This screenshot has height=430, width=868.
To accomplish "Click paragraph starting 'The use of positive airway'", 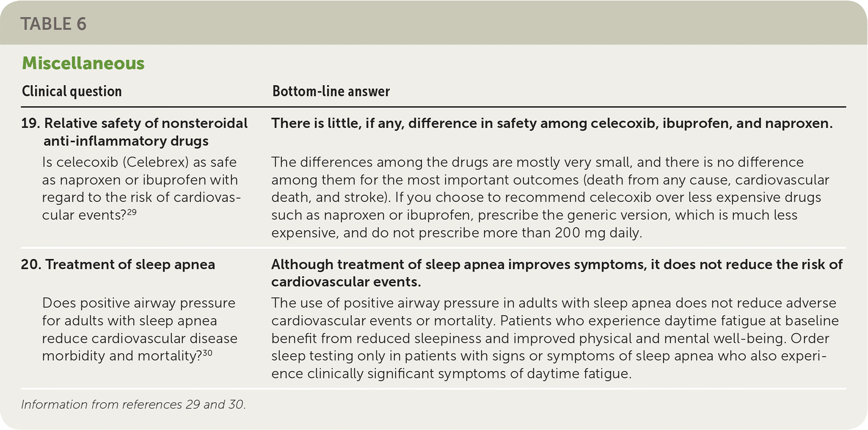I will point(554,338).
